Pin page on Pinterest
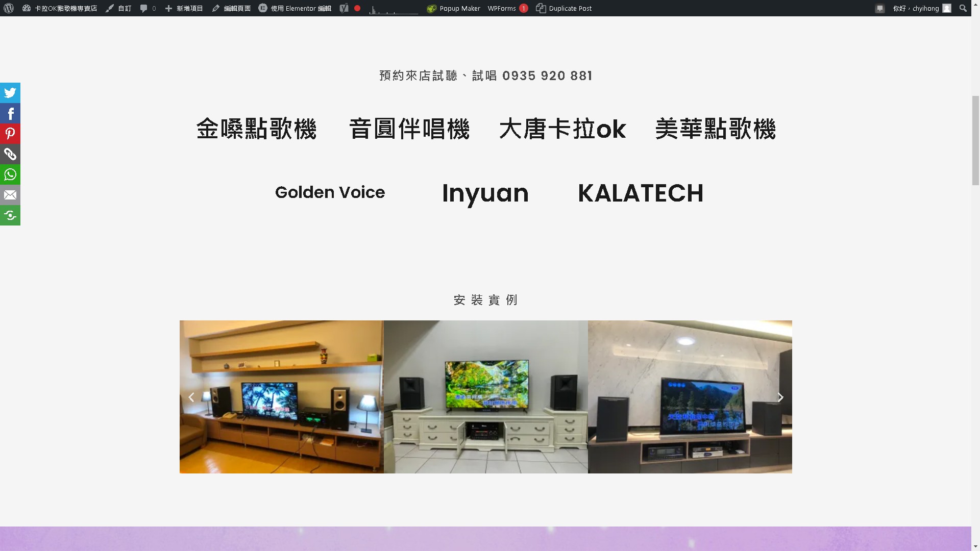The width and height of the screenshot is (980, 551). (x=10, y=134)
